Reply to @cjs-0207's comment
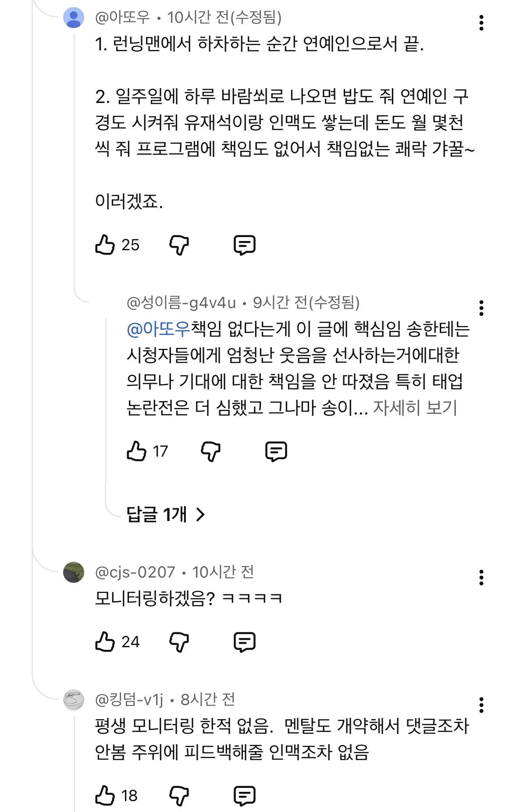 [244, 642]
